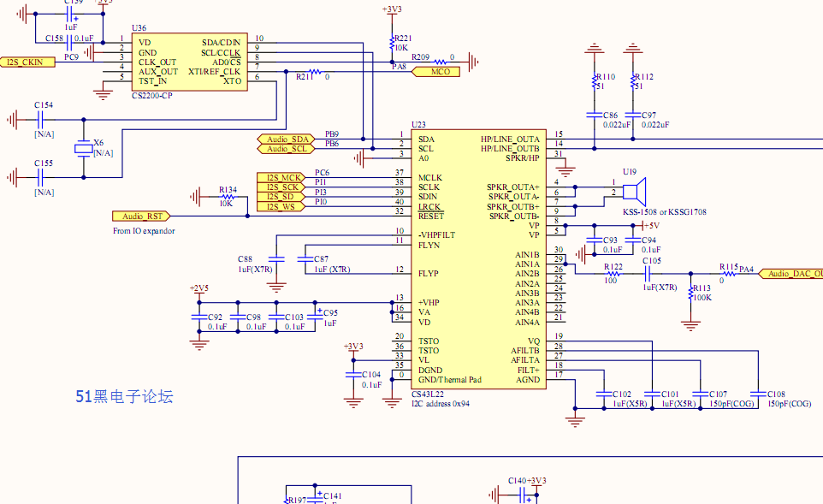Click the Audio_RST port label
This screenshot has width=823, height=504.
tap(141, 216)
